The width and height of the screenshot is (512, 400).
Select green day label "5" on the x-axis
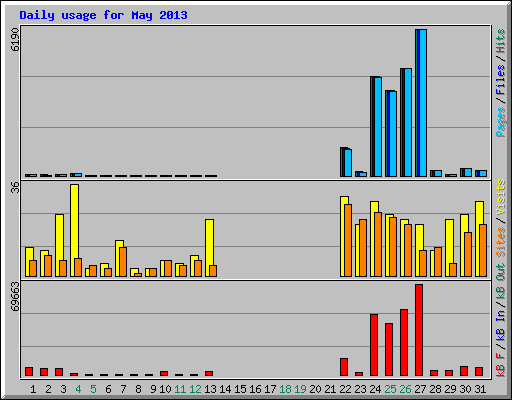(x=93, y=389)
